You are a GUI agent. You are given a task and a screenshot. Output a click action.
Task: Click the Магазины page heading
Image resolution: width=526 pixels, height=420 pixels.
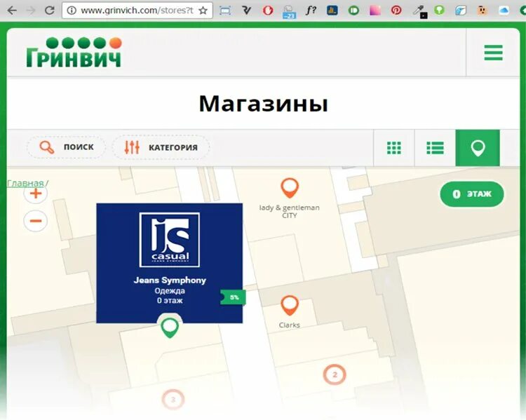(x=263, y=103)
